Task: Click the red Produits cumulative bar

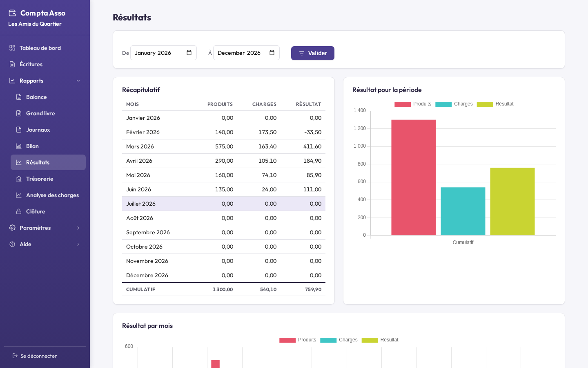Action: click(414, 177)
